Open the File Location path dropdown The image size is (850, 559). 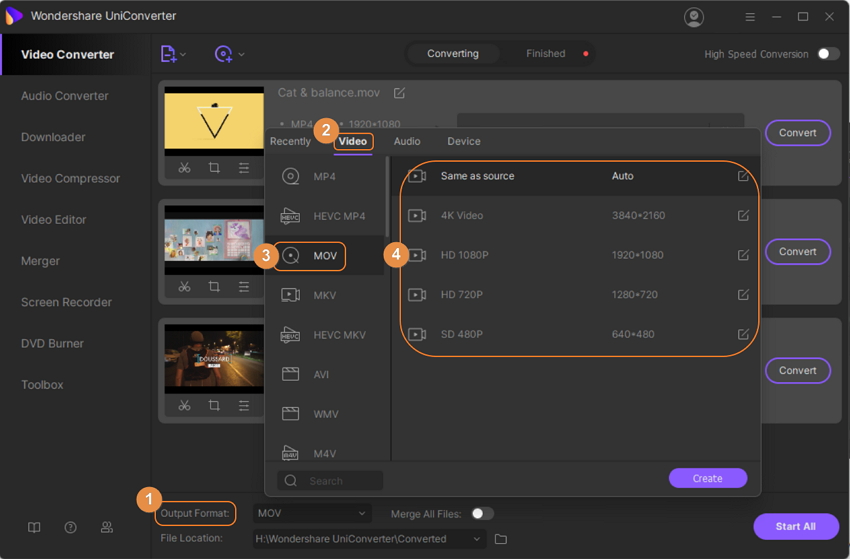click(x=477, y=539)
